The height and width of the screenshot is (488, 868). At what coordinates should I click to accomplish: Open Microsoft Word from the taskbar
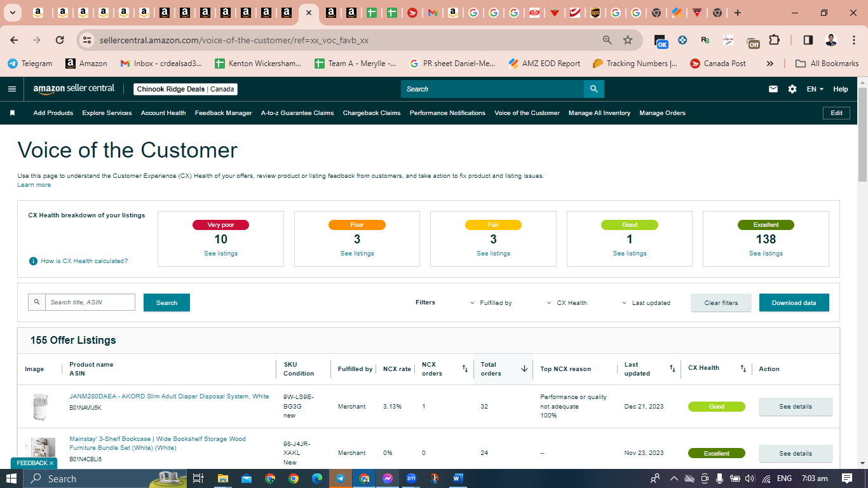click(458, 478)
